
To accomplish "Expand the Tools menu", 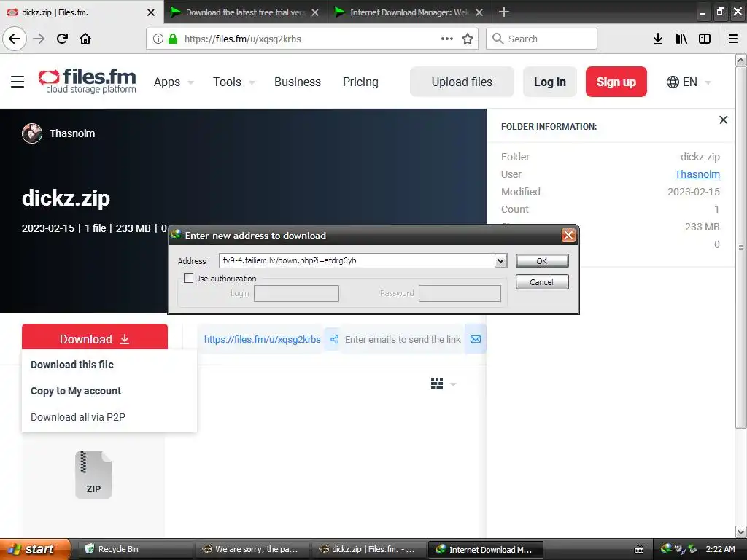I will pos(234,82).
